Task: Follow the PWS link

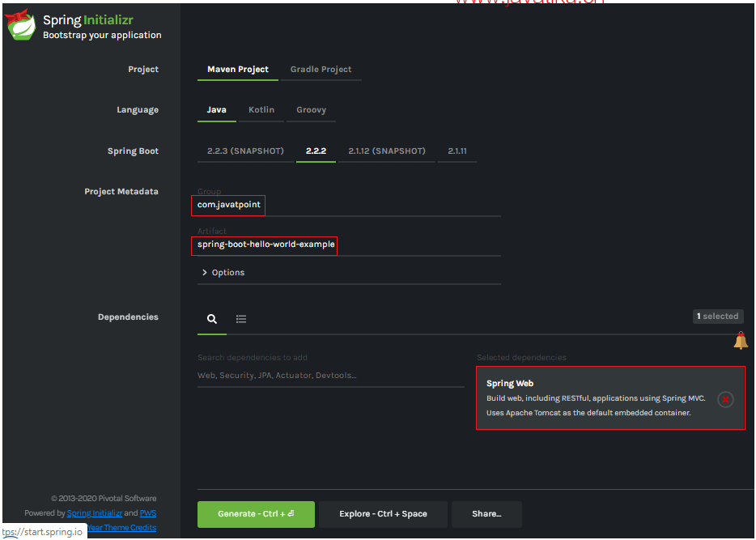Action: [148, 513]
